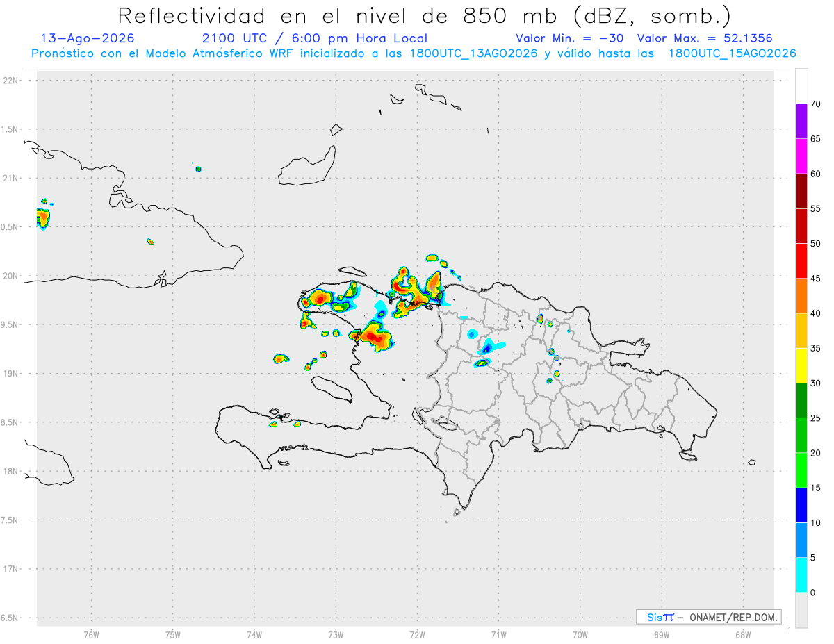The image size is (834, 644).
Task: Click the magenta 60-65 dBZ color band
Action: click(x=801, y=156)
